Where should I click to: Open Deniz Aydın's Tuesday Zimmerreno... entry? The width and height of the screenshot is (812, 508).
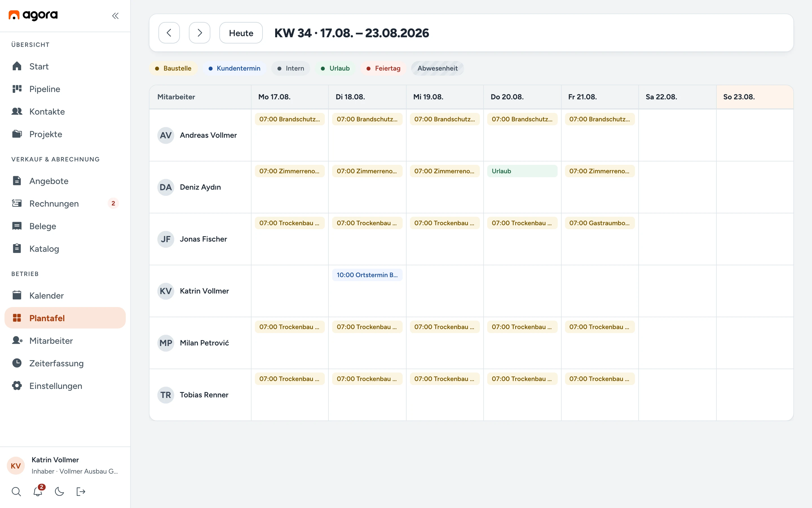tap(367, 171)
